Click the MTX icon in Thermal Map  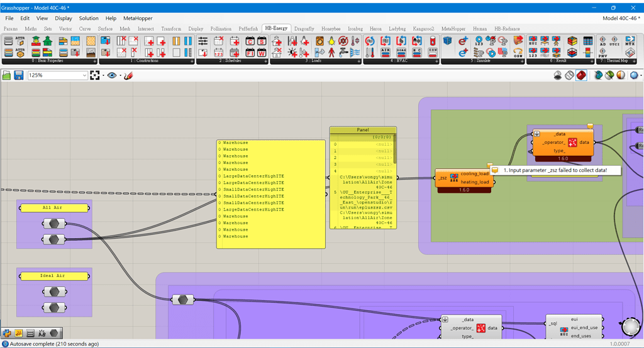click(x=630, y=41)
